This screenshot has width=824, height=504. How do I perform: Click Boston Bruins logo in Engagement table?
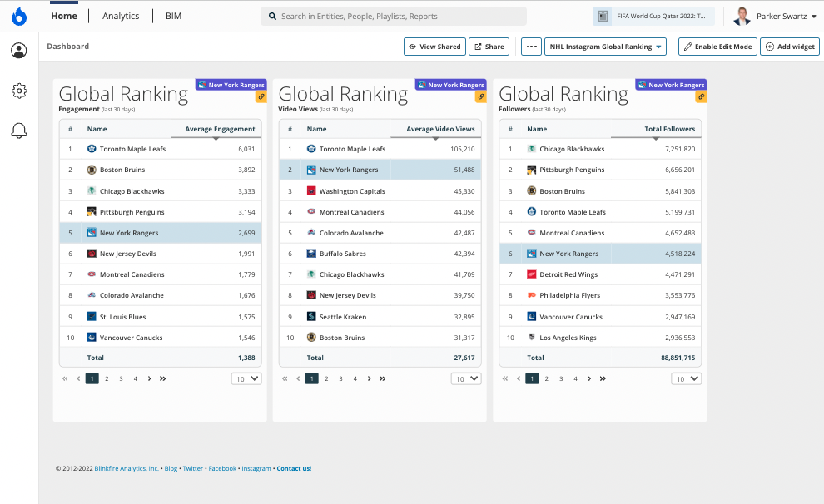click(92, 170)
